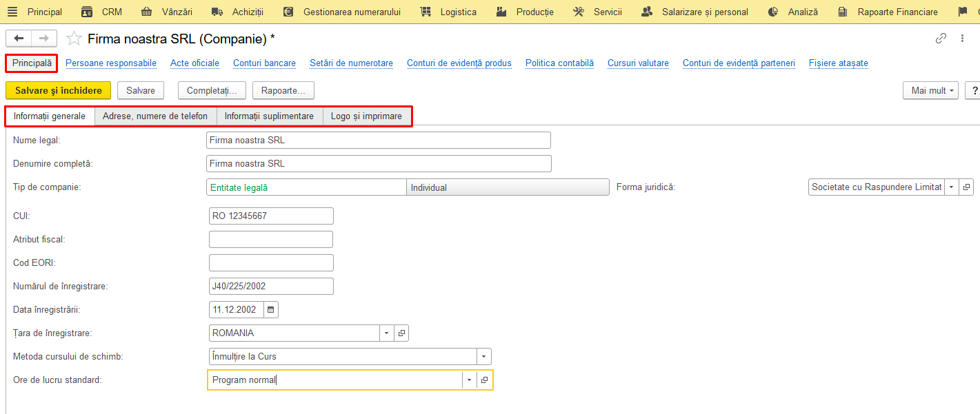Switch to Adrese, numere de telefon tab
Viewport: 980px width, 414px height.
pyautogui.click(x=155, y=116)
